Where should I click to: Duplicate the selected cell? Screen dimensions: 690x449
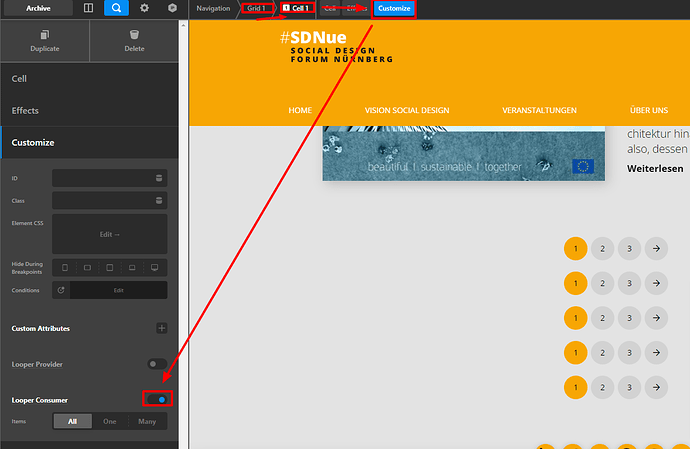click(x=45, y=41)
